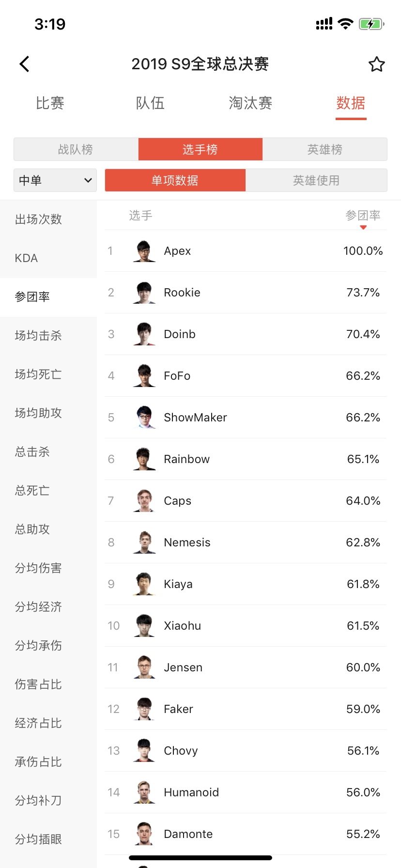This screenshot has height=868, width=401.
Task: Tap the Wi-Fi icon in status bar
Action: [x=345, y=23]
